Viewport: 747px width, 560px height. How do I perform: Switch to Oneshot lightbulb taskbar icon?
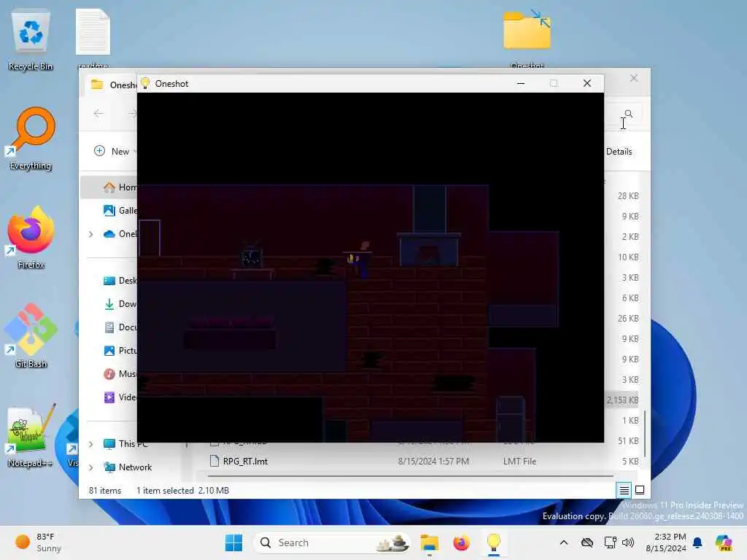click(x=494, y=542)
